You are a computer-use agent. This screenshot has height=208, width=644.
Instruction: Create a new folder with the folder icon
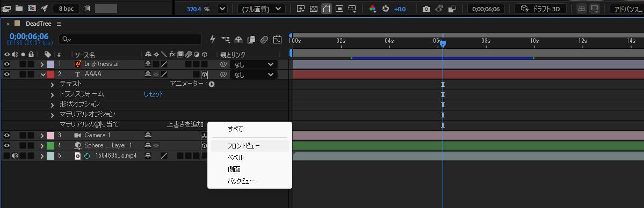click(19, 8)
